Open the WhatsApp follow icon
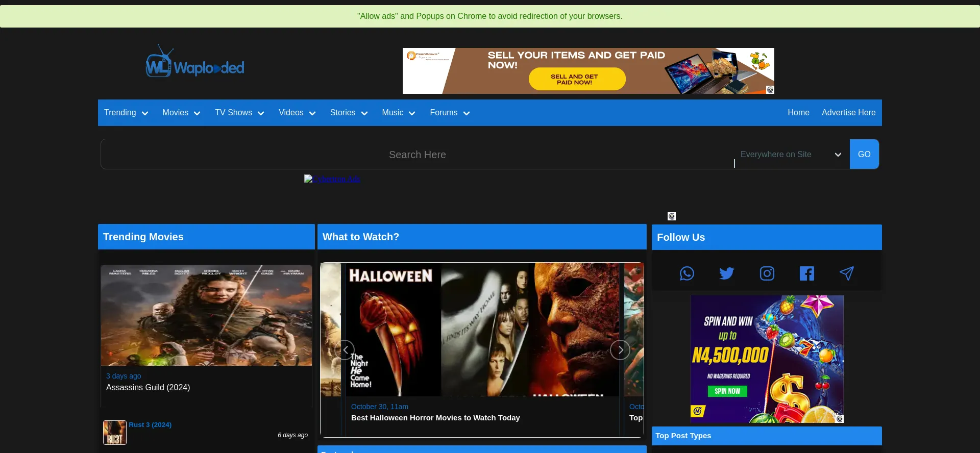Image resolution: width=980 pixels, height=453 pixels. [x=687, y=273]
